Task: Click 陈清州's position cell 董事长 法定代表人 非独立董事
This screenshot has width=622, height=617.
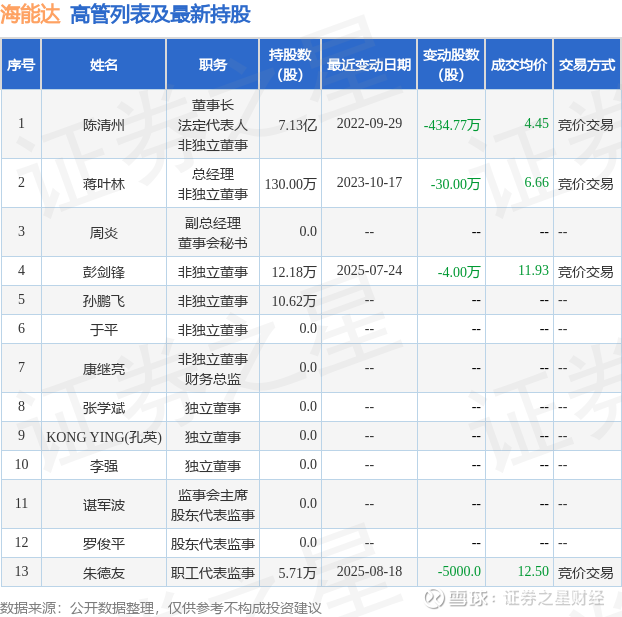Action: (x=213, y=125)
